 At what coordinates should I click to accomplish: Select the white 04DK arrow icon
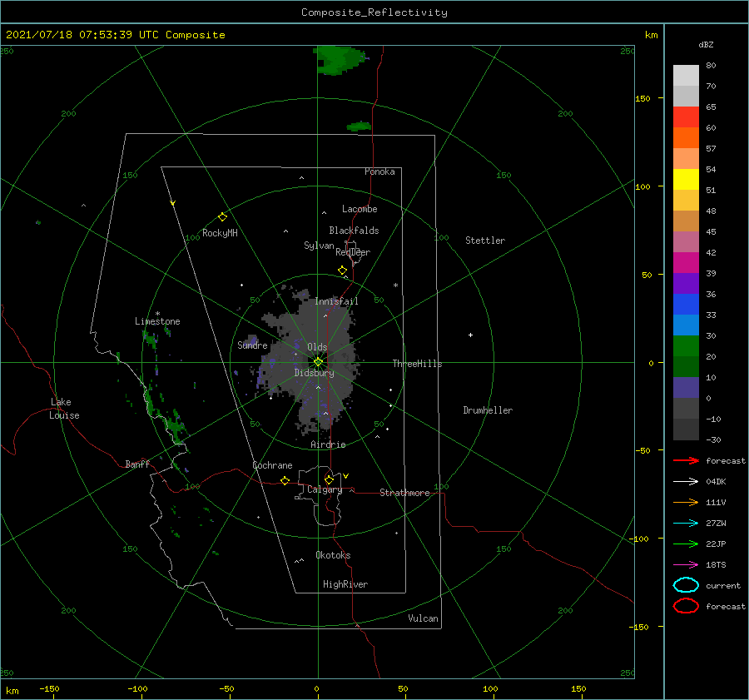click(686, 481)
